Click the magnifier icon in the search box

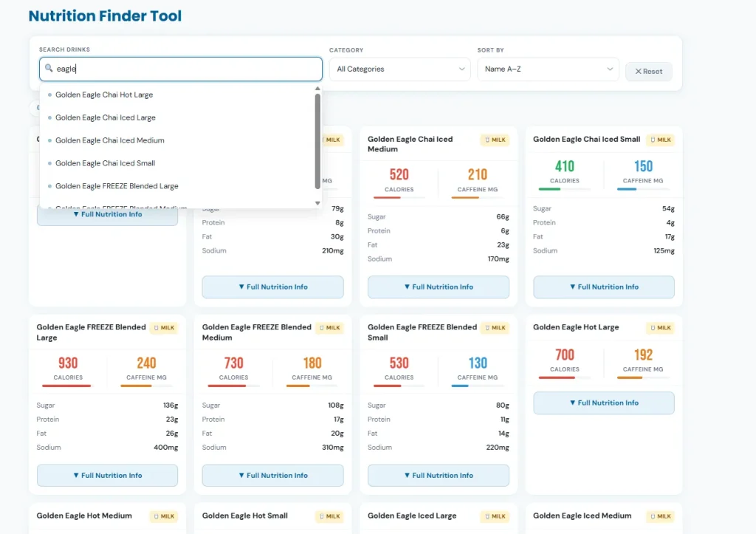pyautogui.click(x=49, y=69)
